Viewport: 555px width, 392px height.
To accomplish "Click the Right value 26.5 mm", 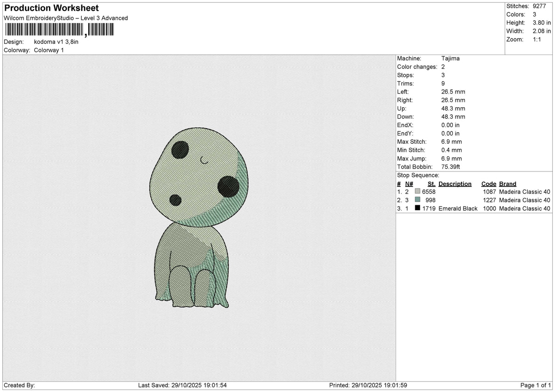I will [x=453, y=100].
